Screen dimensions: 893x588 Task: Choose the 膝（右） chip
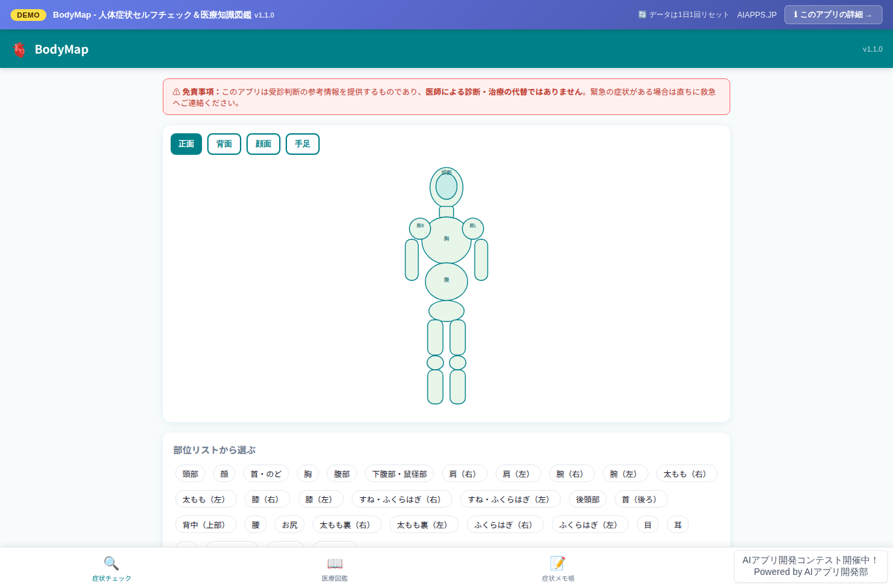click(x=267, y=499)
